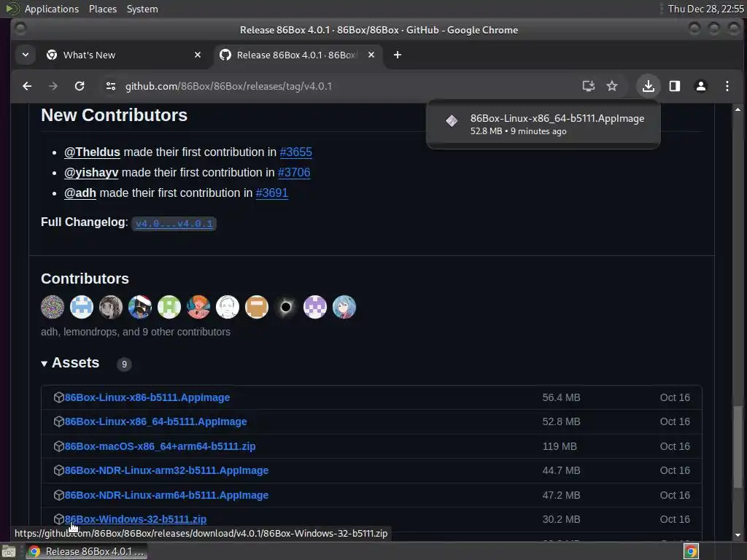Click package icon beside NDR-Linux-arm32 asset
747x560 pixels.
tap(58, 470)
